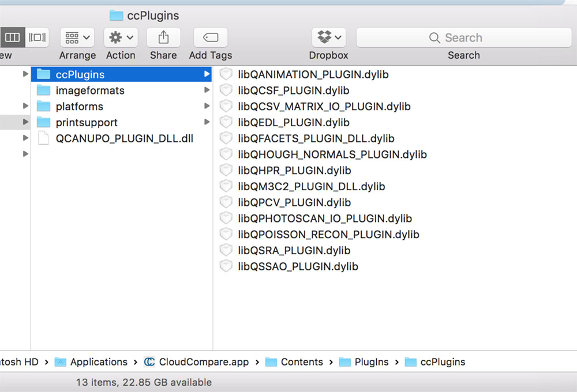Select the imageformats folder
The width and height of the screenshot is (577, 392).
point(89,91)
